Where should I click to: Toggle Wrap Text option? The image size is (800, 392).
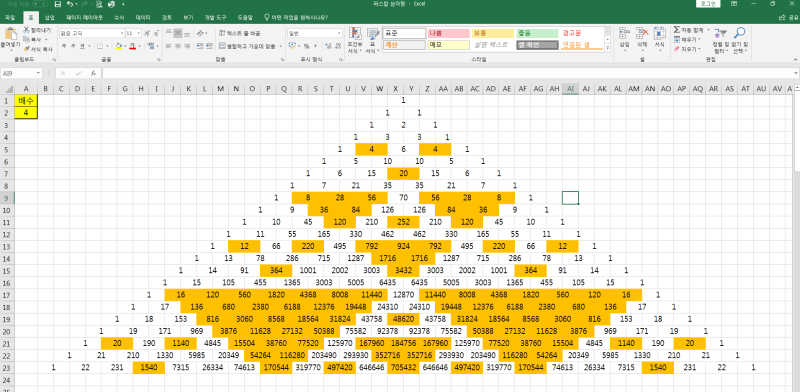(x=239, y=33)
